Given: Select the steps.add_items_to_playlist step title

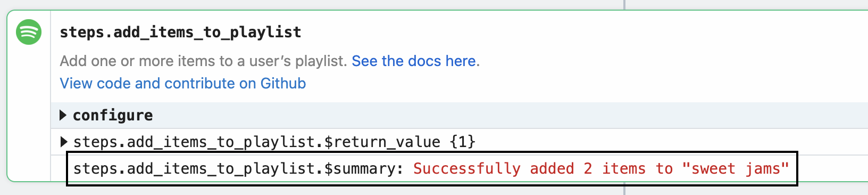Looking at the screenshot, I should [180, 32].
